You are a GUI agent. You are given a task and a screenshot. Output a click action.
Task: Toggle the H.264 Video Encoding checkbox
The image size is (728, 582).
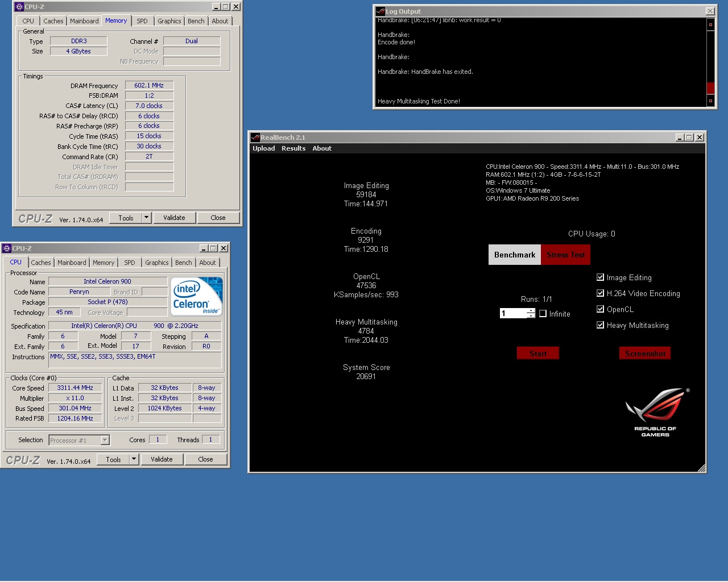click(x=600, y=293)
